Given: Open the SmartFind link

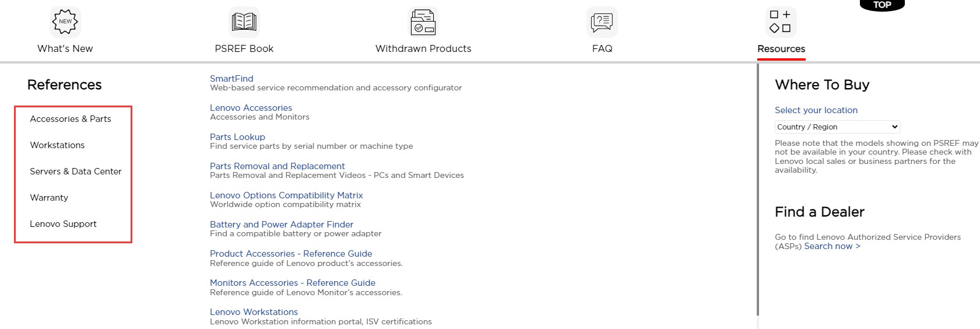Looking at the screenshot, I should tap(231, 79).
